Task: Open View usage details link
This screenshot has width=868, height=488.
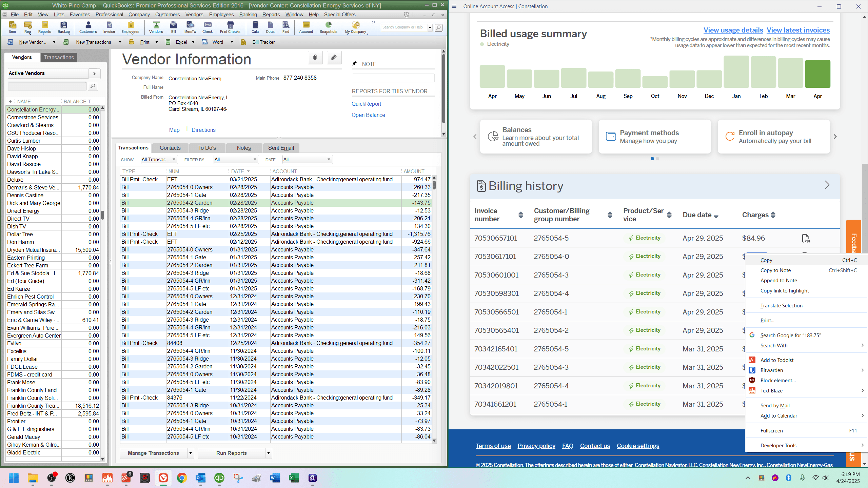Action: (x=733, y=30)
